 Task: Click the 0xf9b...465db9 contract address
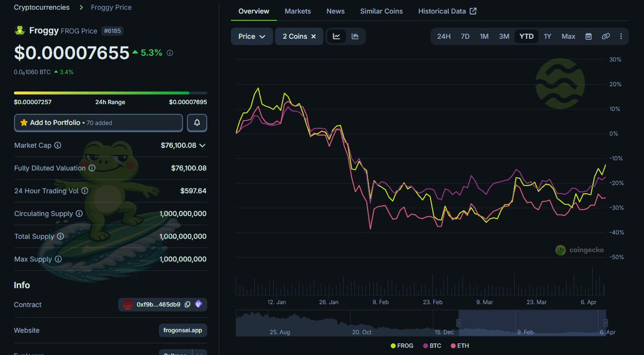tap(158, 305)
